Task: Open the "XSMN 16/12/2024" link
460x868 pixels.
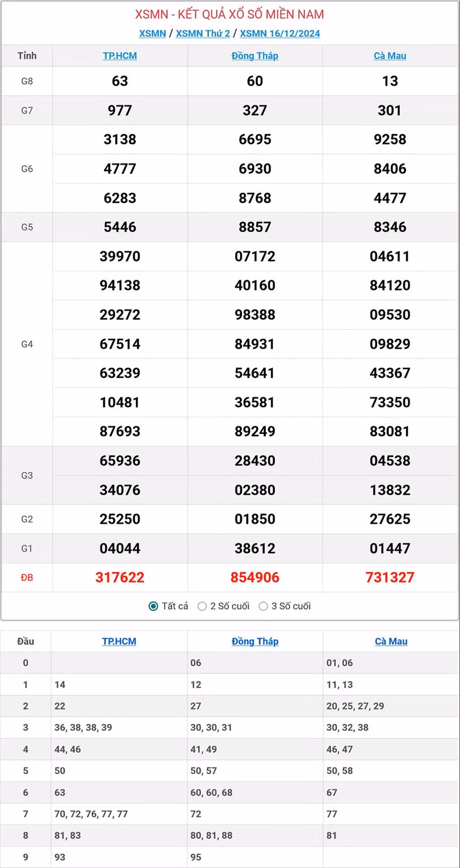Action: coord(280,33)
